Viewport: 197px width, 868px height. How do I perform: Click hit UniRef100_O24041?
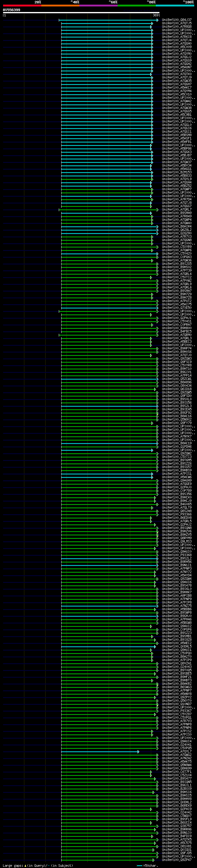[x=177, y=745]
